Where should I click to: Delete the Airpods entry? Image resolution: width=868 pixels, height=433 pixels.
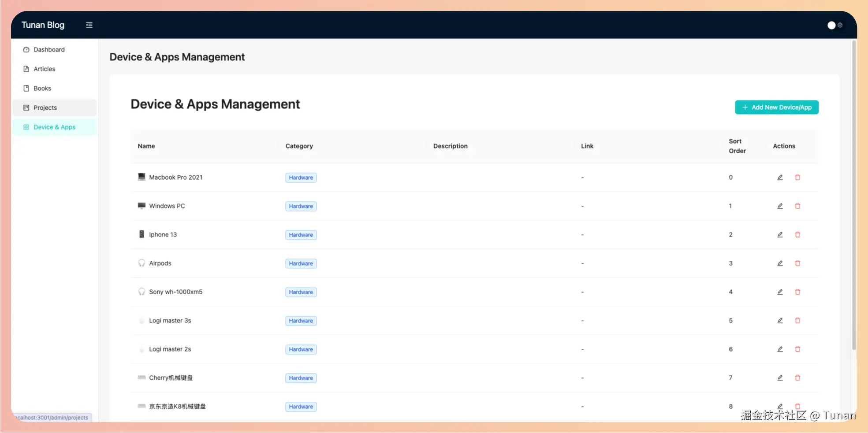(x=797, y=263)
